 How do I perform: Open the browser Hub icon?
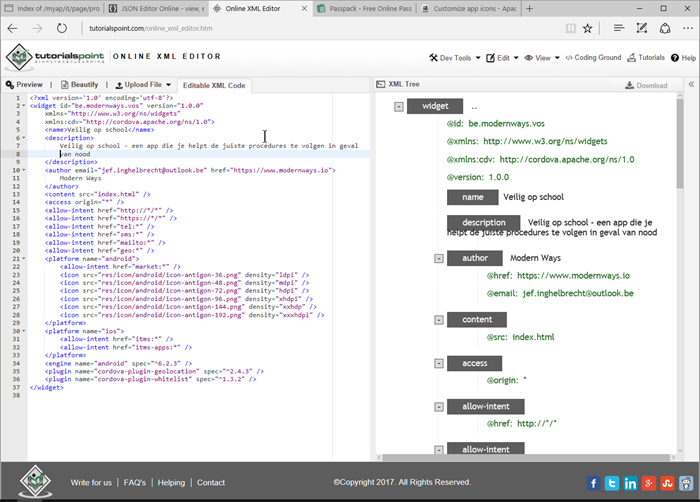(x=619, y=28)
